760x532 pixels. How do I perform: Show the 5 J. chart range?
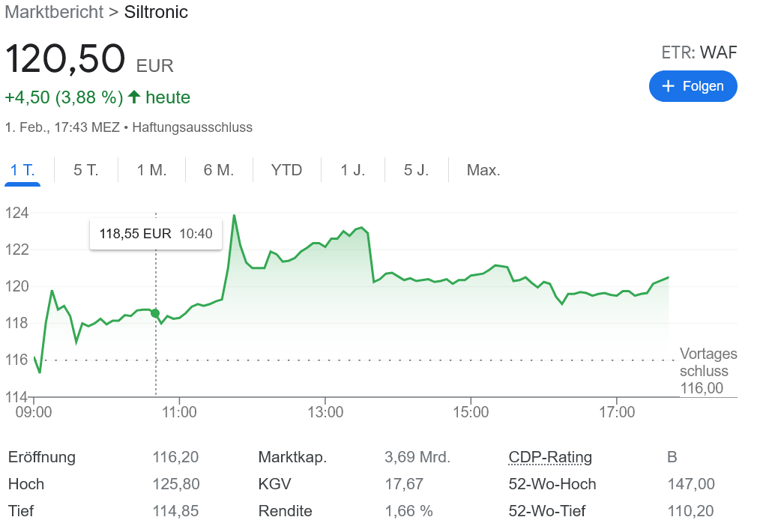click(416, 170)
